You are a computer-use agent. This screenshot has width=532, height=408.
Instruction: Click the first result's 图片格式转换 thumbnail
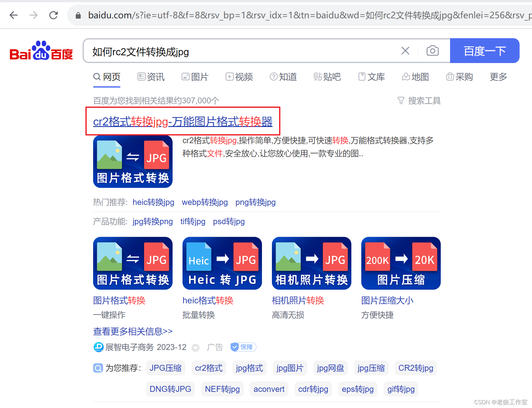[x=133, y=161]
